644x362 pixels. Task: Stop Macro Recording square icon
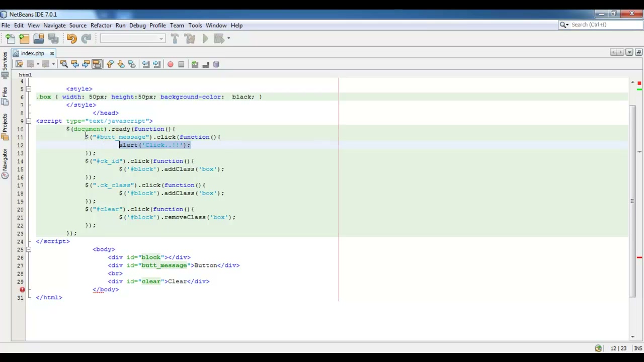coord(181,64)
